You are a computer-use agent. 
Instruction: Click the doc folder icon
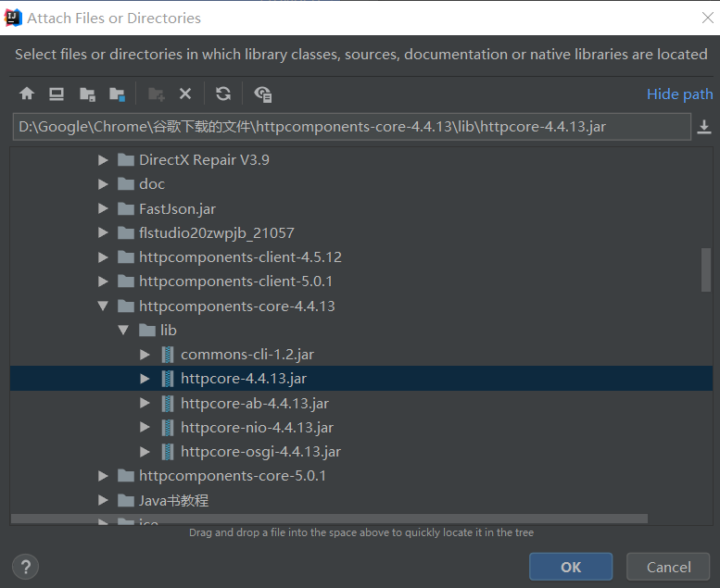126,184
